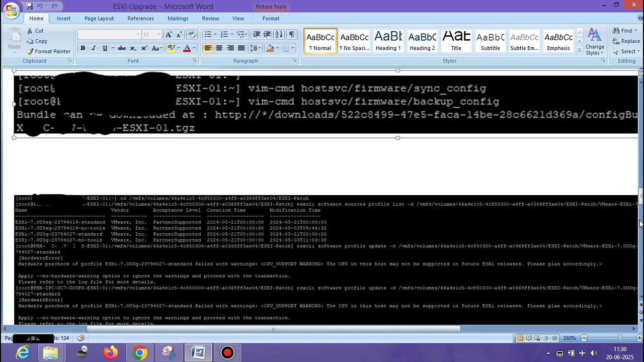Toggle show/hide paragraph marks
Viewport: 644px width, 362px height.
coord(292,34)
